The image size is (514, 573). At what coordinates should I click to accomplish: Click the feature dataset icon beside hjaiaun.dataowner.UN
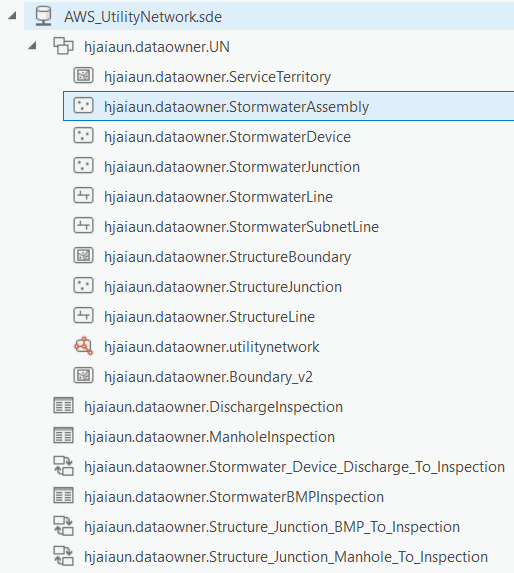pyautogui.click(x=64, y=46)
